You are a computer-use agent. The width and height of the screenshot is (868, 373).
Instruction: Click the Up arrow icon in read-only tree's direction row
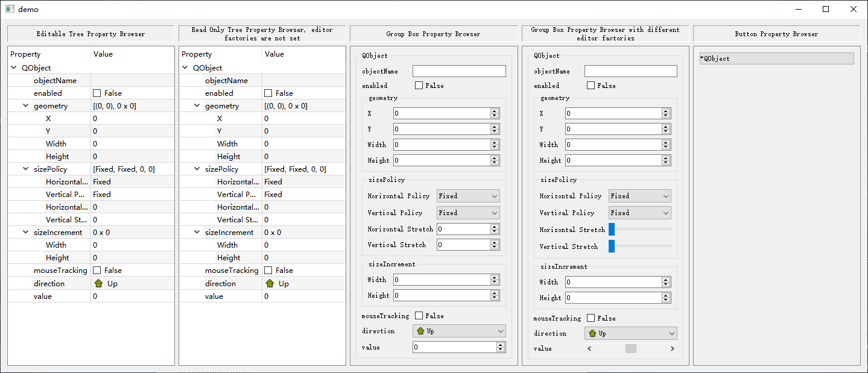270,283
